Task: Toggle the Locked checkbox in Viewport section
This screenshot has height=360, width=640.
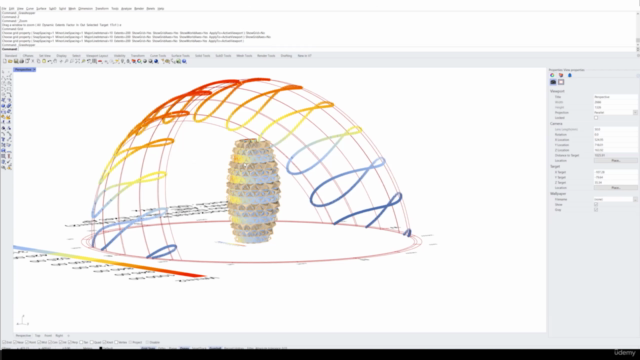Action: [596, 118]
